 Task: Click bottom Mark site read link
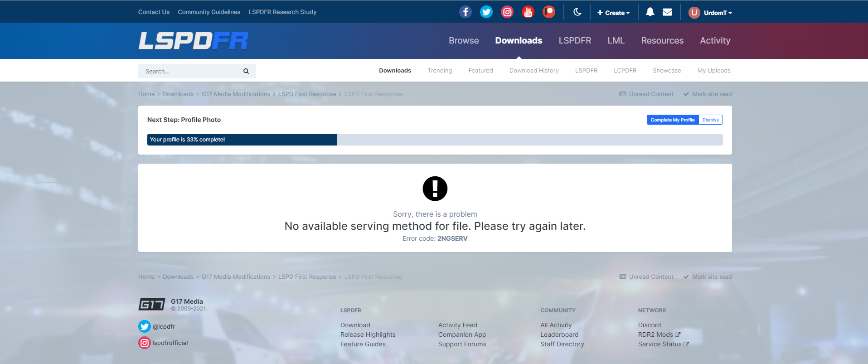point(708,277)
